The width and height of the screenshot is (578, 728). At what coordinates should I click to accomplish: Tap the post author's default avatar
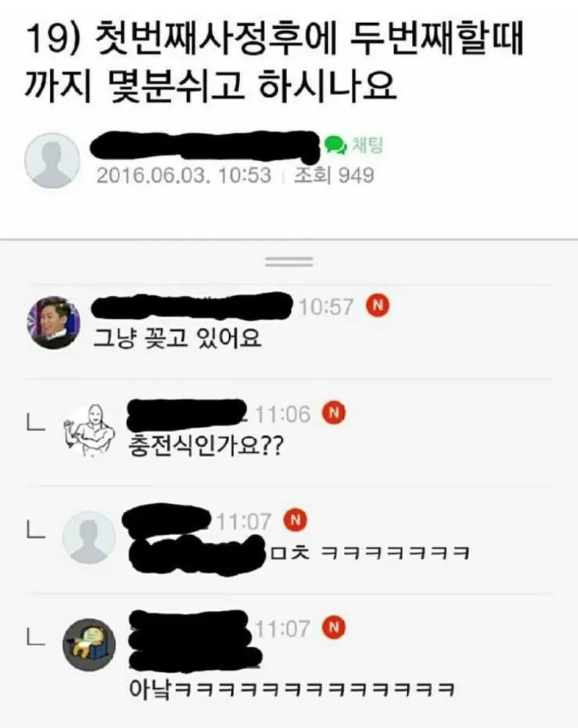[x=52, y=160]
